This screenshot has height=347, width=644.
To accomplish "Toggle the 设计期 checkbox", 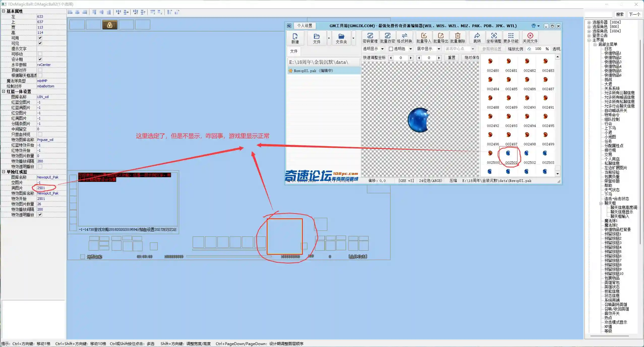I will click(x=40, y=59).
